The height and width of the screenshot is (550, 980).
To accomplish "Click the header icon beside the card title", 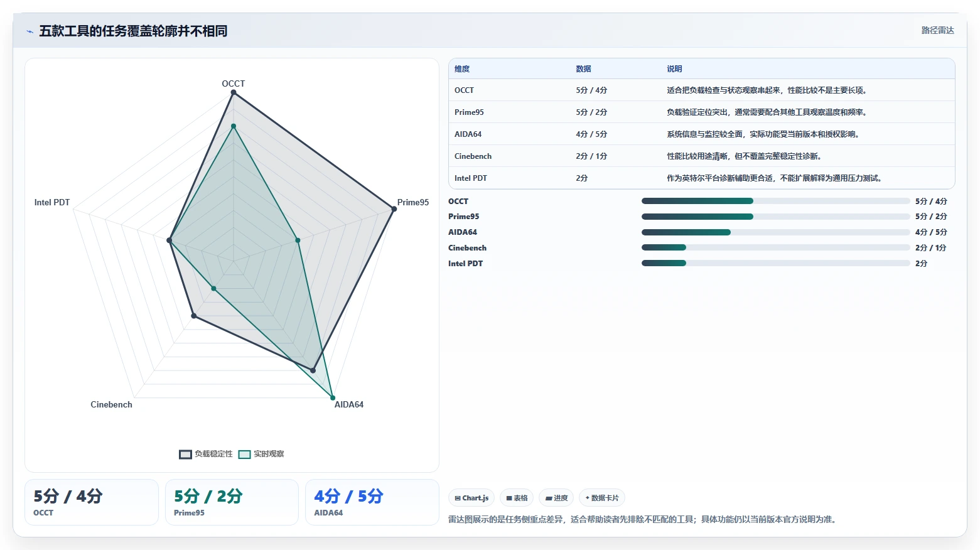I will coord(30,31).
